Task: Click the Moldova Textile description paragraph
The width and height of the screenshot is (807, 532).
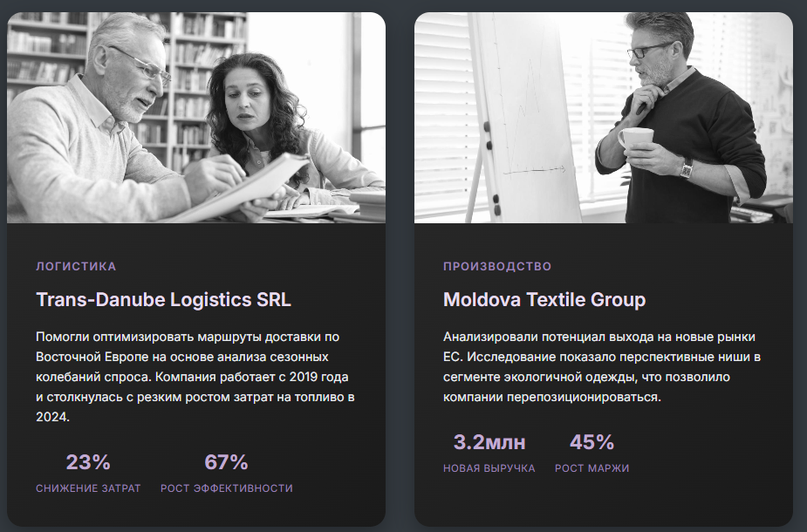Action: point(602,367)
